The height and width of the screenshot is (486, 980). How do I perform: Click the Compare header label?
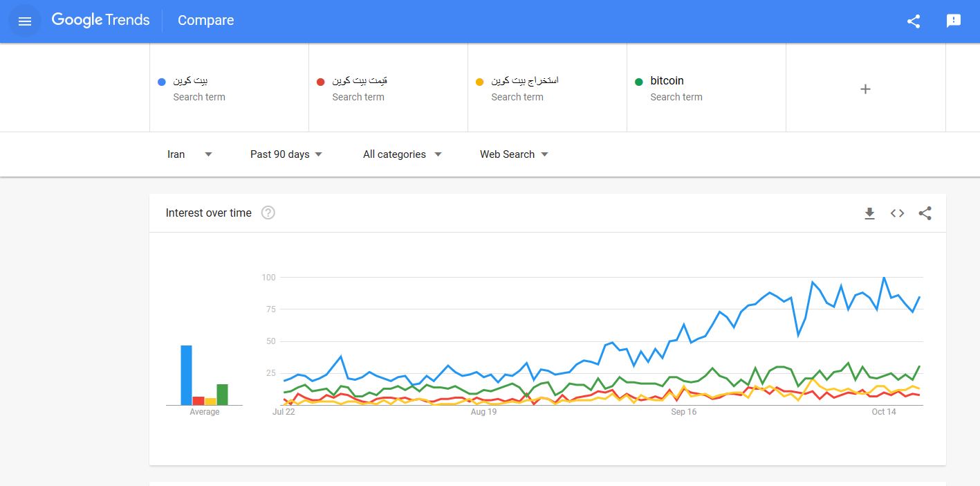click(x=205, y=21)
